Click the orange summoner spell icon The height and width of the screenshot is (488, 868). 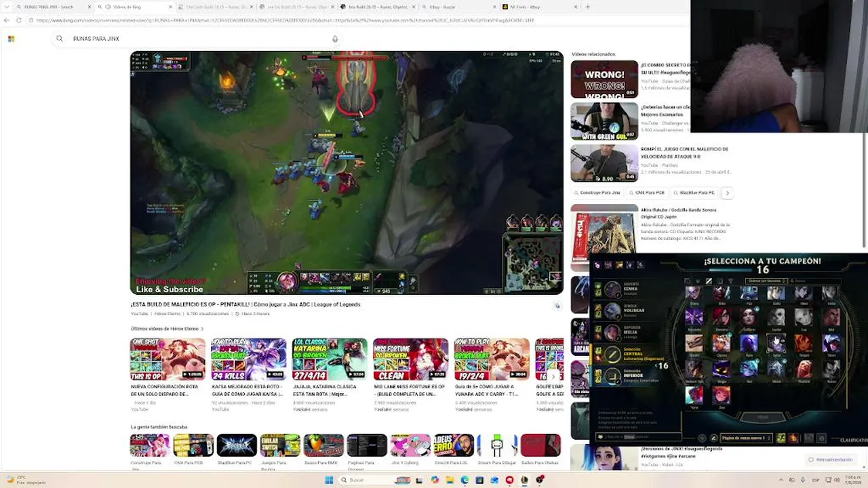point(793,439)
